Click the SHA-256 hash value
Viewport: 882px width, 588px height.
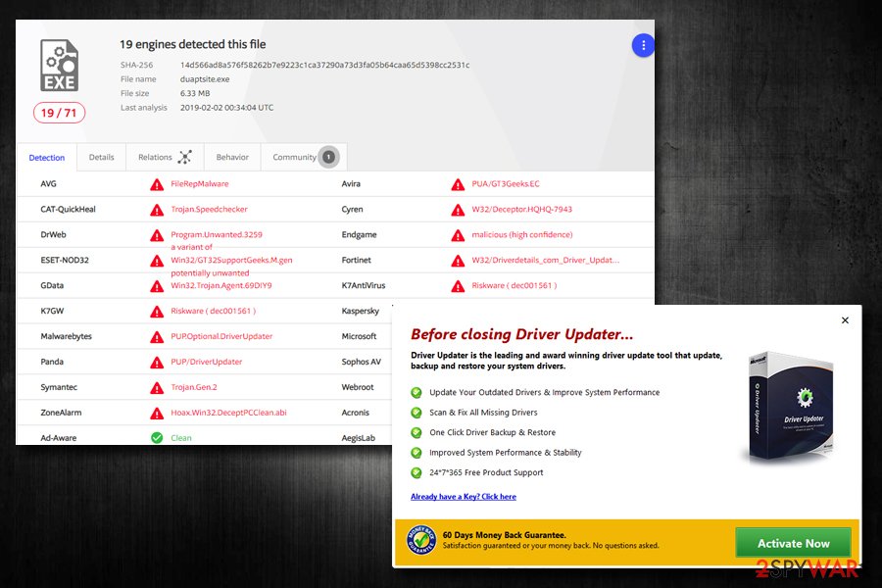click(x=324, y=65)
